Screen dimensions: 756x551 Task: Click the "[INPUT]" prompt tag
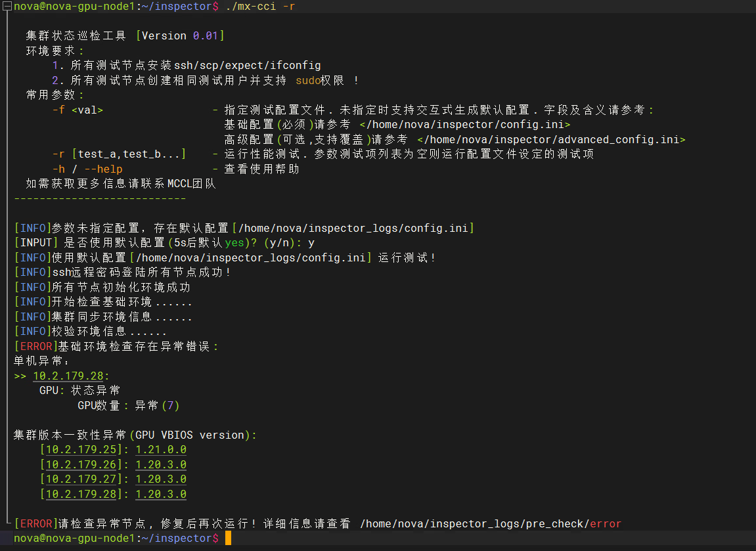(x=36, y=243)
